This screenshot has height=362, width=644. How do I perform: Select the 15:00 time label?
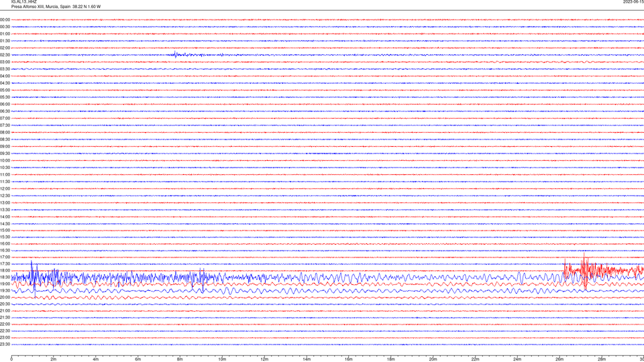pos(5,230)
